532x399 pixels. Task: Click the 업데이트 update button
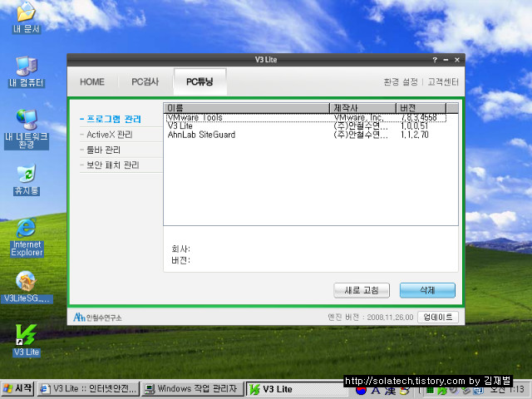point(438,318)
